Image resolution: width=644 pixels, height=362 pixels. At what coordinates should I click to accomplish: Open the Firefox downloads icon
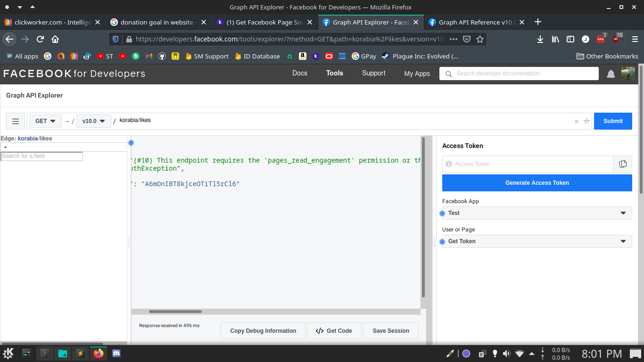pyautogui.click(x=540, y=39)
